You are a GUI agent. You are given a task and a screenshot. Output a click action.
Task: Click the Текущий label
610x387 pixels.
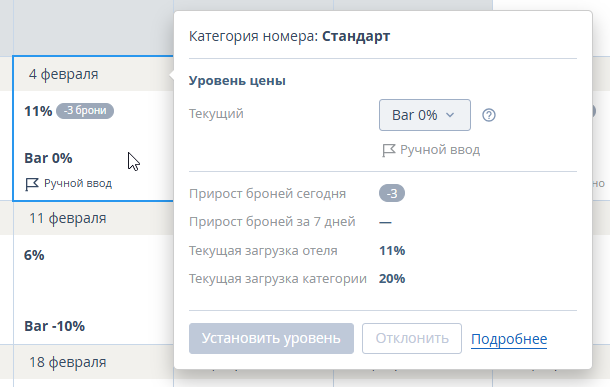coord(216,114)
